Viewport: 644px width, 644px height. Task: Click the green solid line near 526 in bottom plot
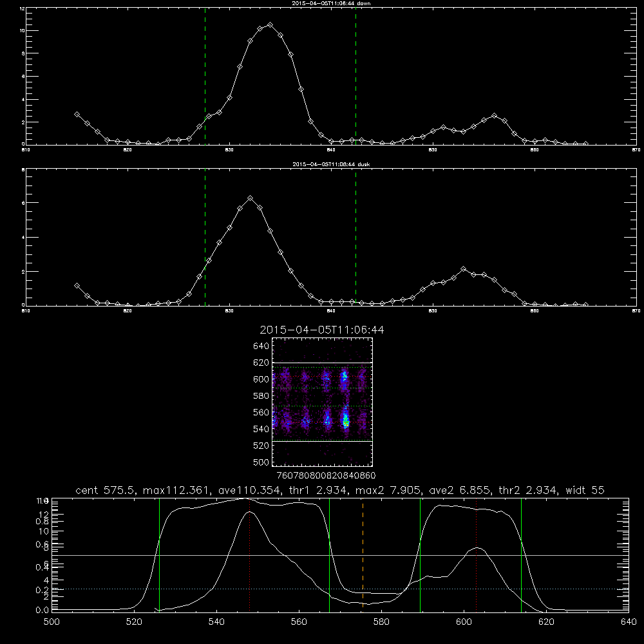pos(159,554)
